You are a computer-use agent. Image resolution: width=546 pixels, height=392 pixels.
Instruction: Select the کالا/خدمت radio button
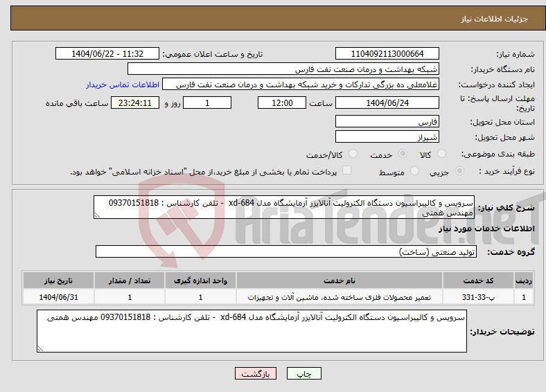[353, 154]
